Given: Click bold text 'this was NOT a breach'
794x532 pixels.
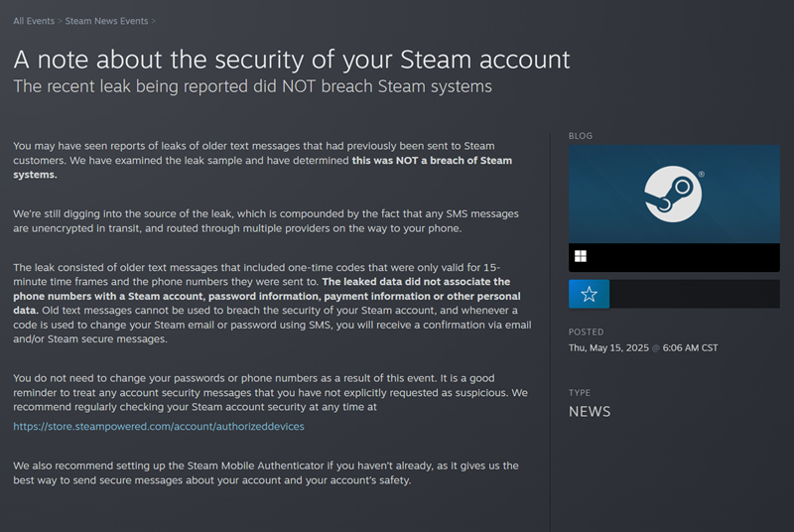Looking at the screenshot, I should [432, 160].
